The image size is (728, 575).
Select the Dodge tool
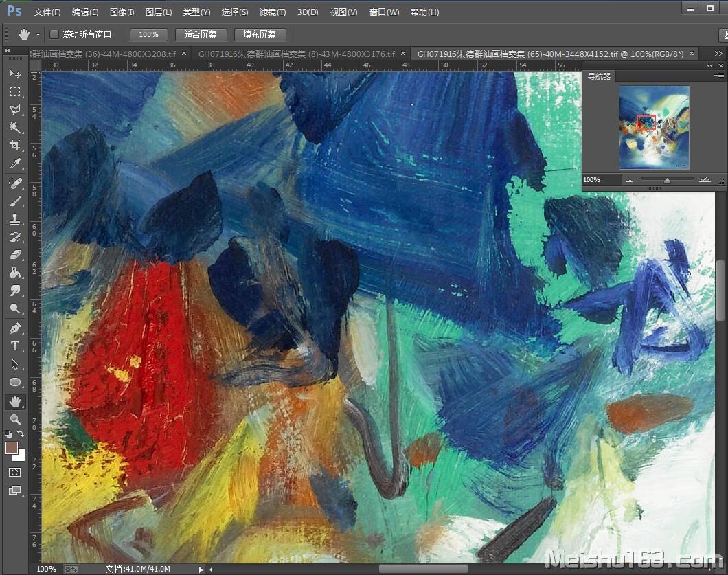15,308
